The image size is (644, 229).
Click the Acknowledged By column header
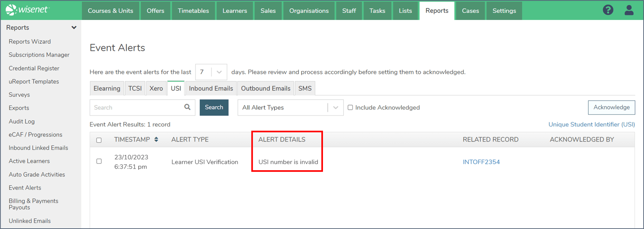(x=582, y=139)
